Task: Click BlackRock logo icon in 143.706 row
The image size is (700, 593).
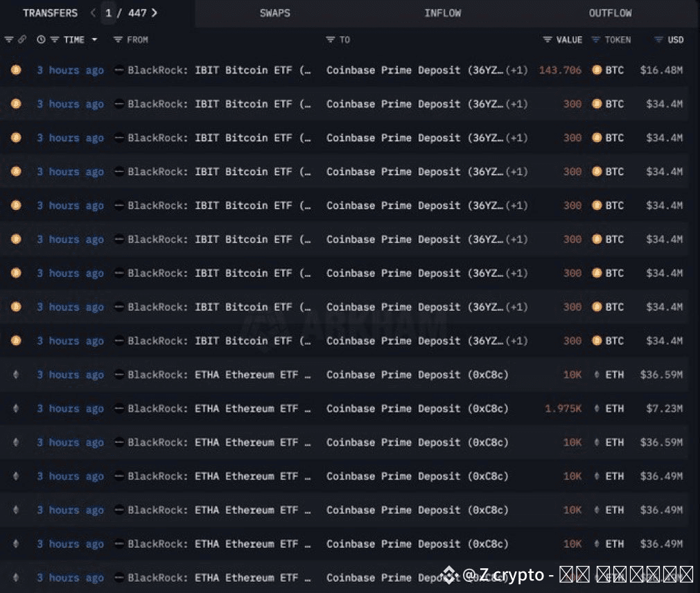Action: [119, 70]
